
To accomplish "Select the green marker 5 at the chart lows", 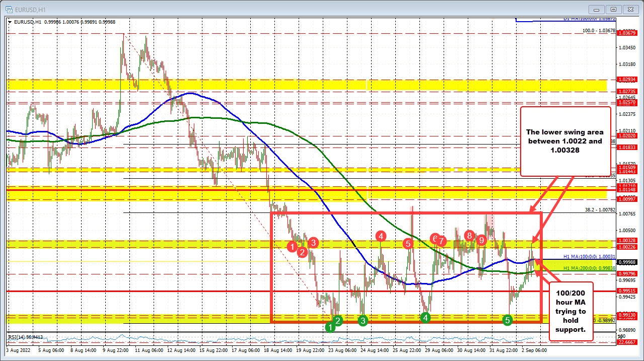I will coord(507,319).
